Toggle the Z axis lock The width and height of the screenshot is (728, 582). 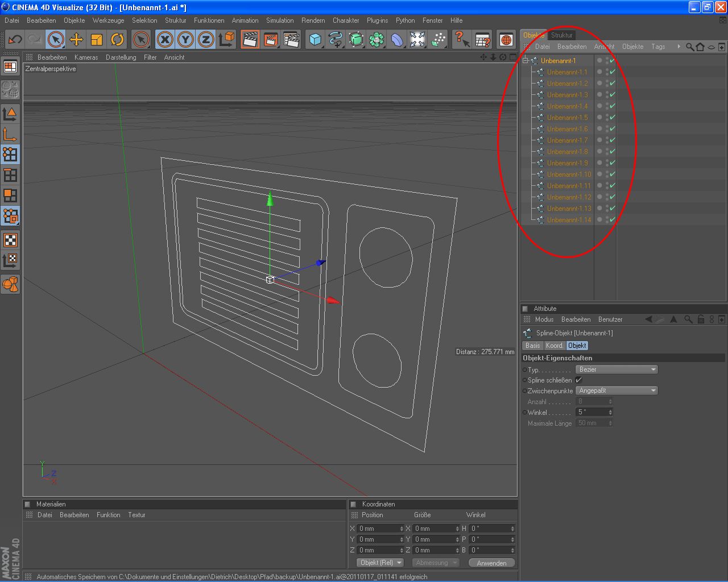point(206,39)
